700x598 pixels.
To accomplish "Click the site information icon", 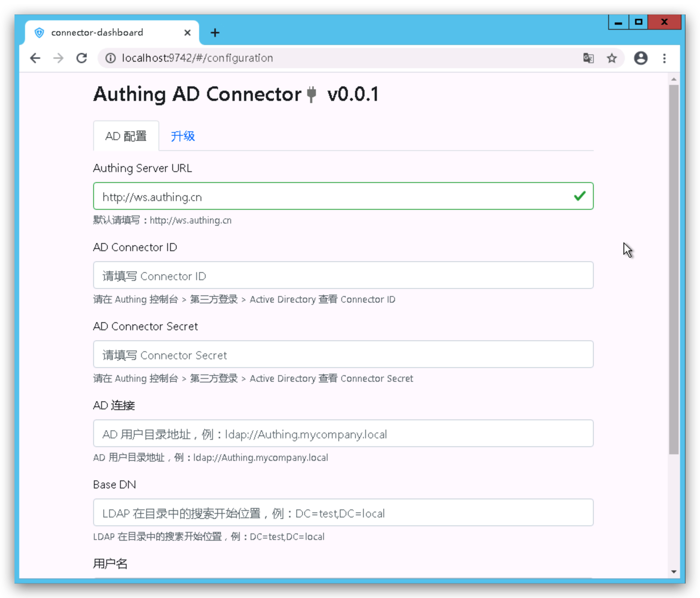I will pyautogui.click(x=110, y=58).
